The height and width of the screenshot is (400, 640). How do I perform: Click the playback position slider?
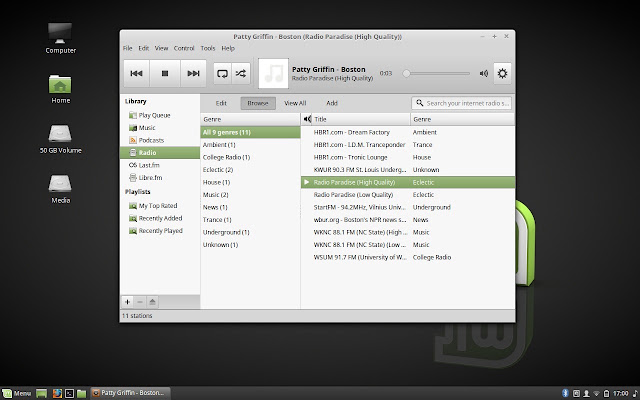click(x=438, y=73)
